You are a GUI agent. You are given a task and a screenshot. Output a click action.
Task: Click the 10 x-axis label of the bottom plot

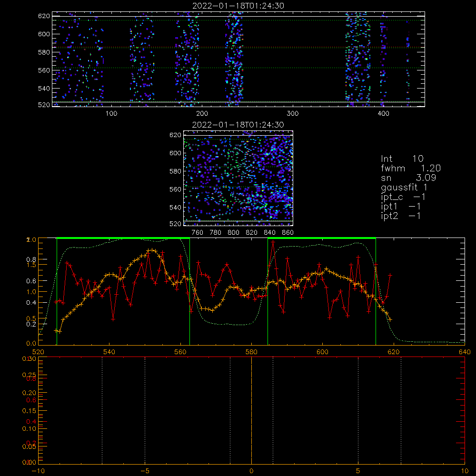(x=465, y=471)
